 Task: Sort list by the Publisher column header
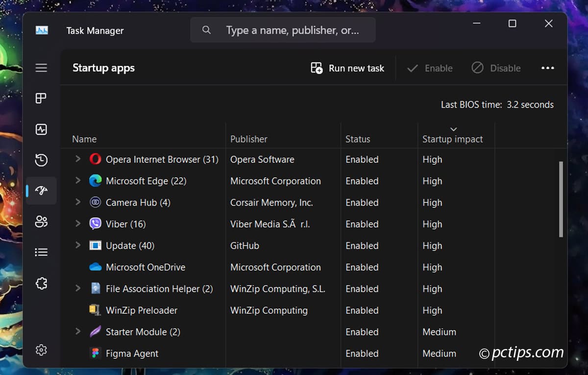[x=249, y=139]
